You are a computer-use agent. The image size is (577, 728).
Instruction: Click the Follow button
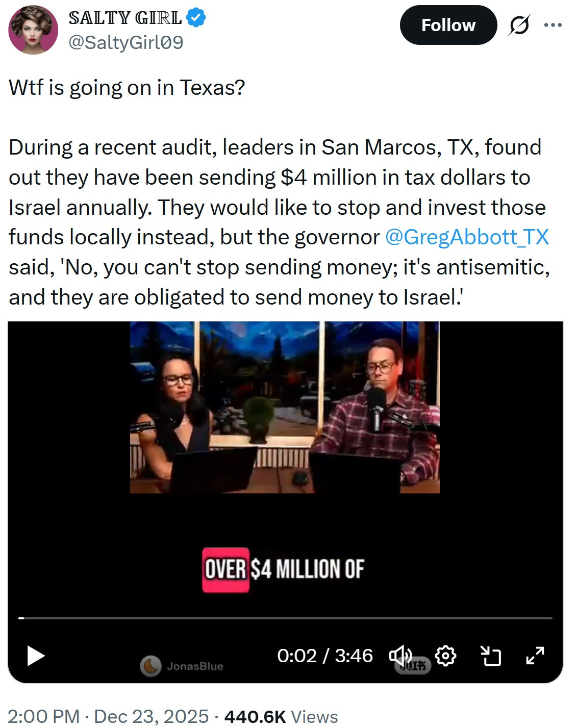(448, 25)
